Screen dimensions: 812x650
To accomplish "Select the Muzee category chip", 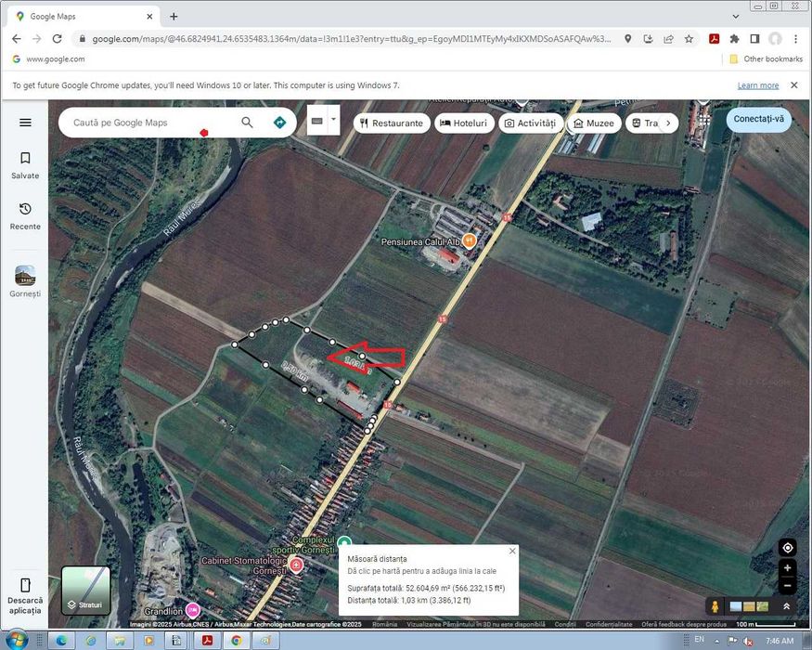I will 594,123.
